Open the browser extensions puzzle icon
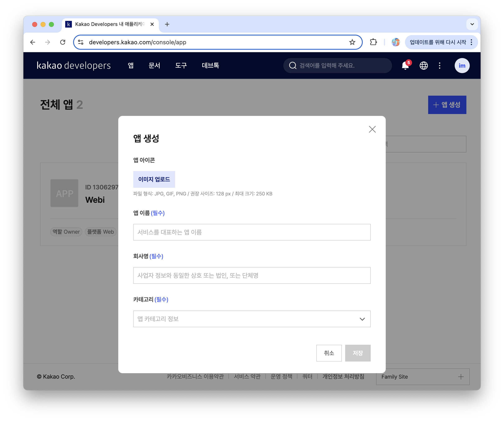The image size is (504, 421). point(373,42)
